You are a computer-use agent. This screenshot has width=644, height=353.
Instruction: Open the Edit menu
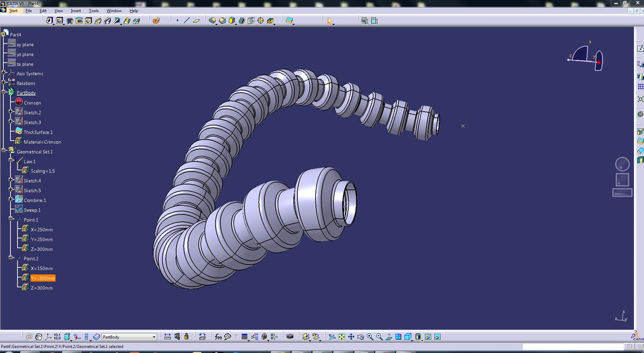(43, 11)
